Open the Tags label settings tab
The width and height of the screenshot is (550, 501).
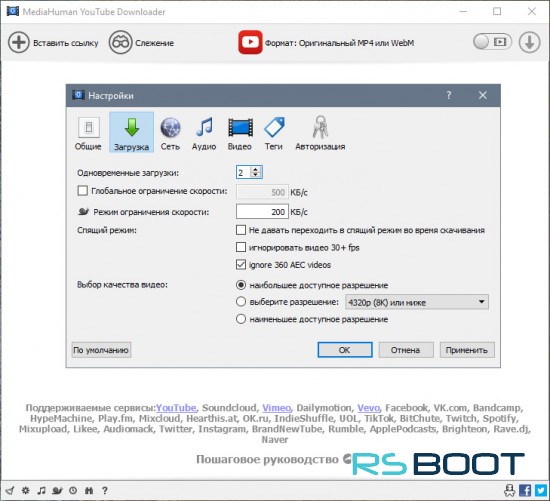click(x=274, y=134)
